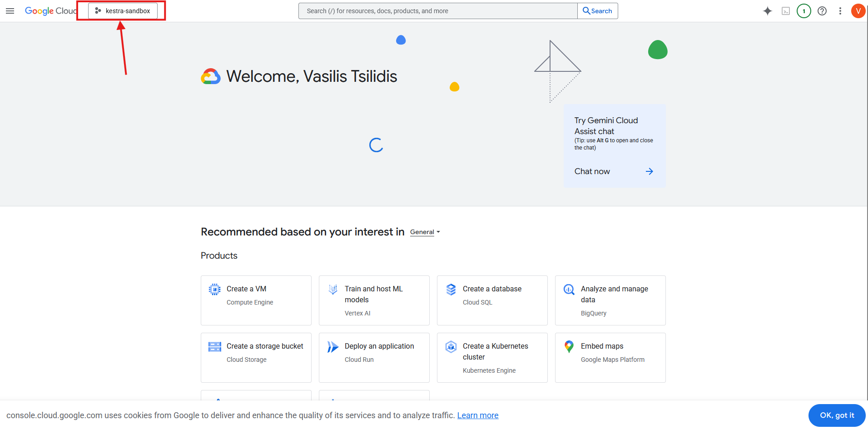Image resolution: width=868 pixels, height=430 pixels.
Task: Select the Create a VM card
Action: pyautogui.click(x=256, y=300)
